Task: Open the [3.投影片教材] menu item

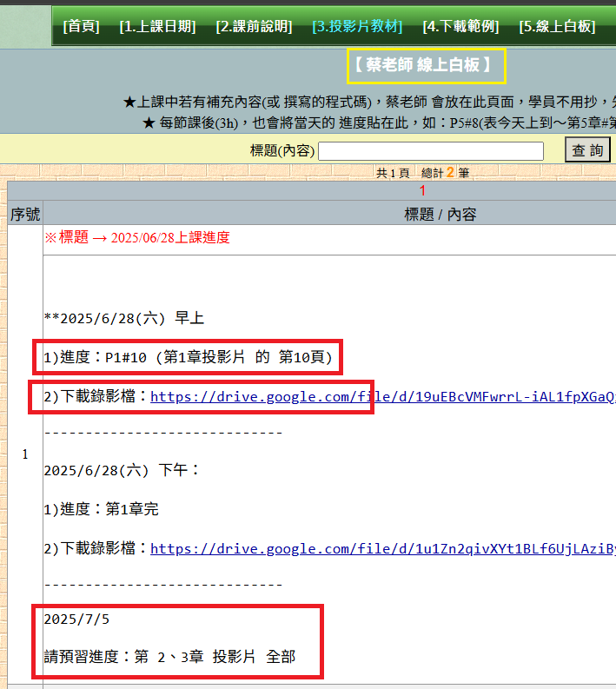Action: pos(357,26)
